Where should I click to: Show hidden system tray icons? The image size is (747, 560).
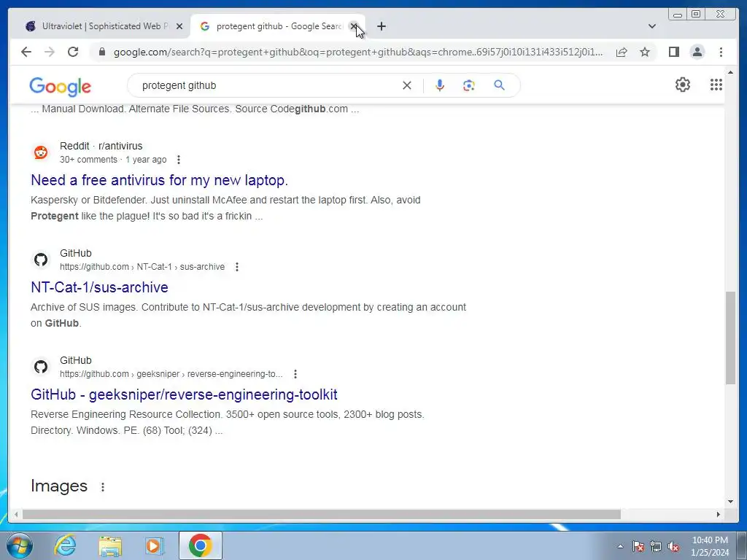click(x=620, y=546)
